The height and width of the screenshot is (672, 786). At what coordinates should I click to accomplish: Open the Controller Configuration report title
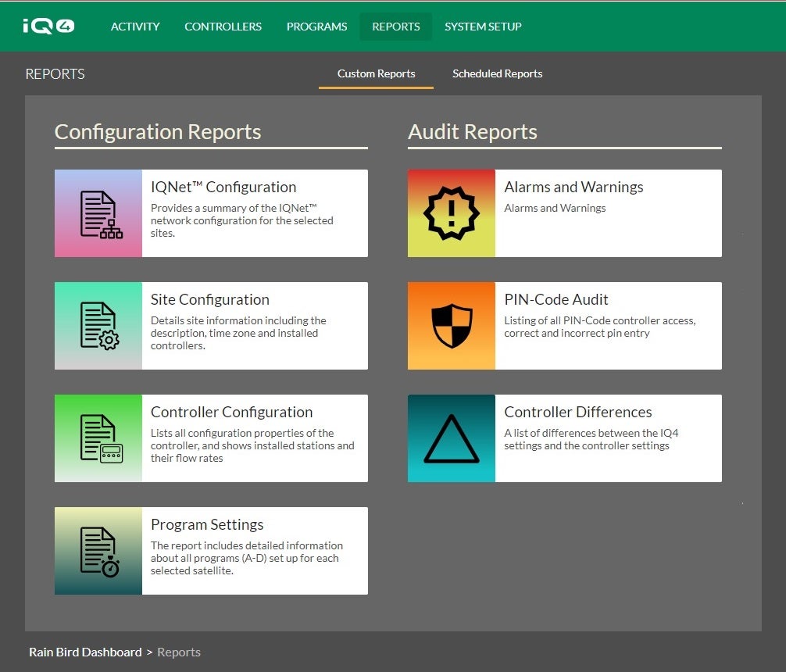pyautogui.click(x=231, y=412)
